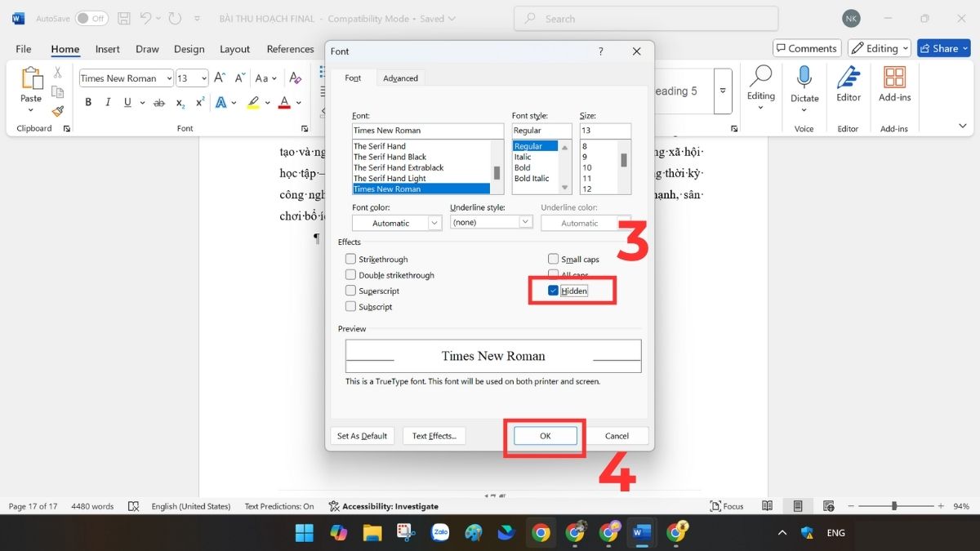The height and width of the screenshot is (551, 980).
Task: Click the Italic formatting icon
Action: point(108,103)
